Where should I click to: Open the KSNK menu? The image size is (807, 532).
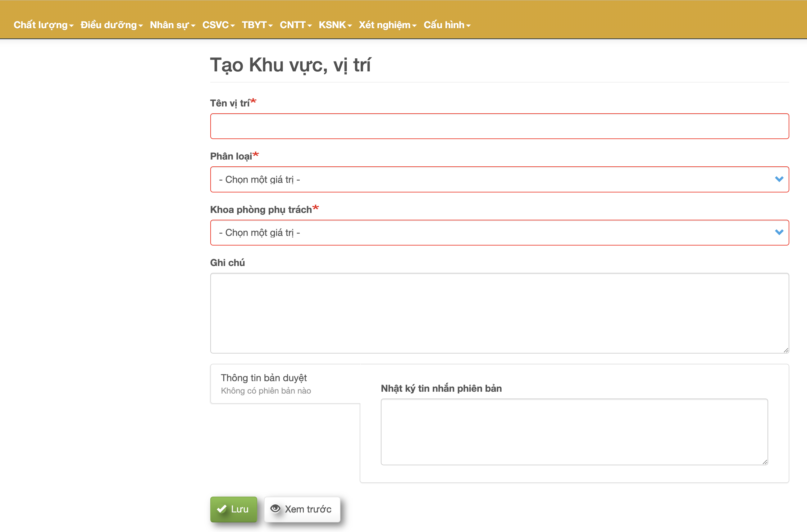[x=335, y=25]
